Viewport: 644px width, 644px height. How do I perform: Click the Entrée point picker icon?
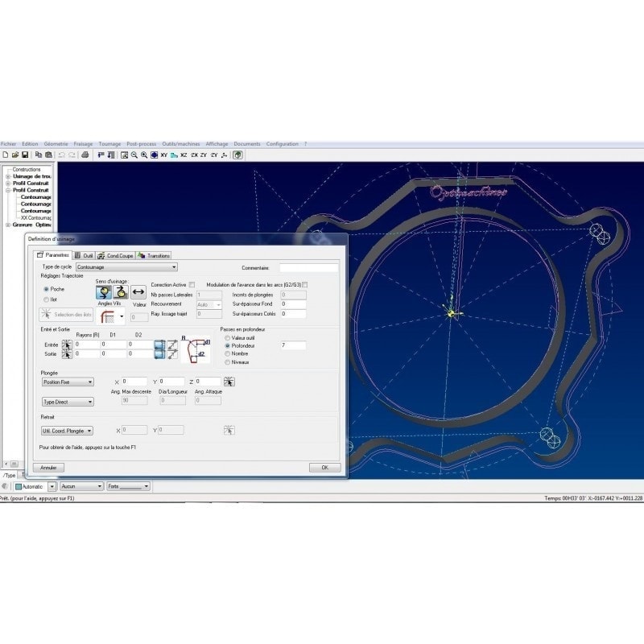(x=67, y=345)
